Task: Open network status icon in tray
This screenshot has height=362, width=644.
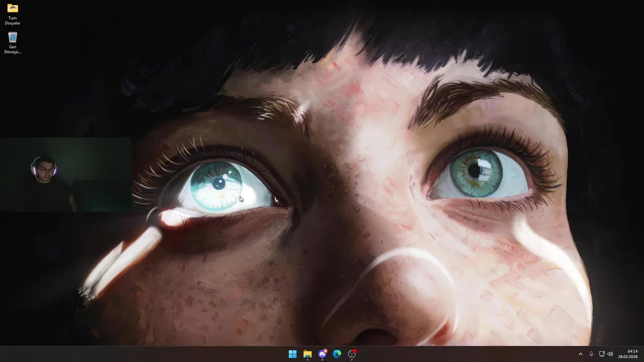Action: click(602, 354)
